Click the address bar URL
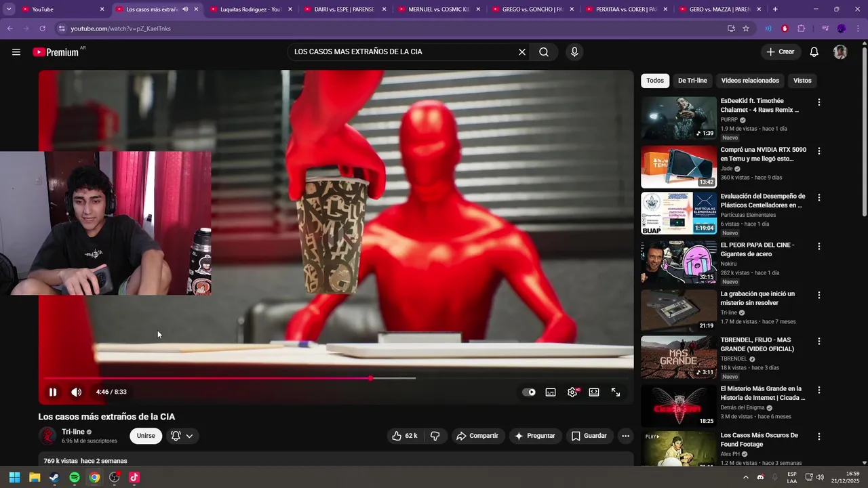This screenshot has height=488, width=868. coord(121,28)
